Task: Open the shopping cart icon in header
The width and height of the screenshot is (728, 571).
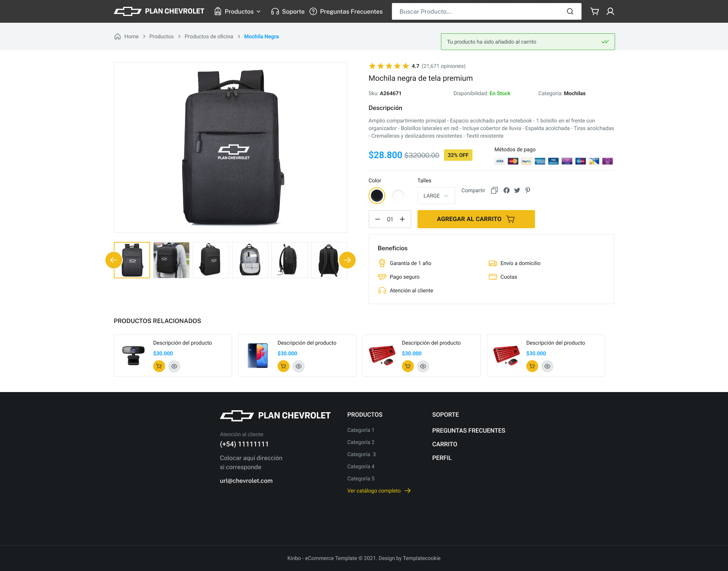Action: [x=595, y=11]
